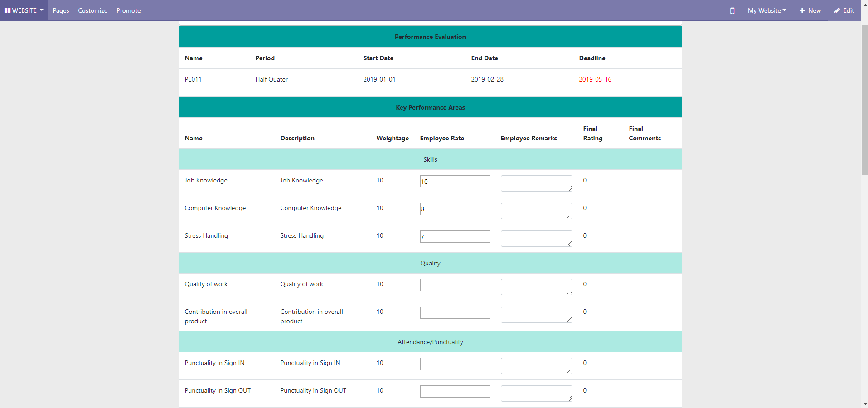Viewport: 868px width, 408px height.
Task: Click Computer Knowledge employee rate field
Action: 455,209
